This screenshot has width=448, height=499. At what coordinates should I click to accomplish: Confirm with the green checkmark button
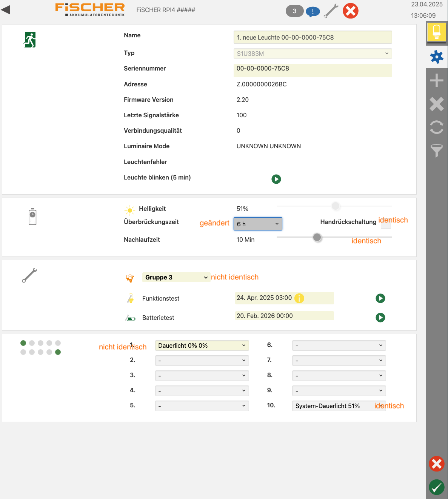pos(437,487)
